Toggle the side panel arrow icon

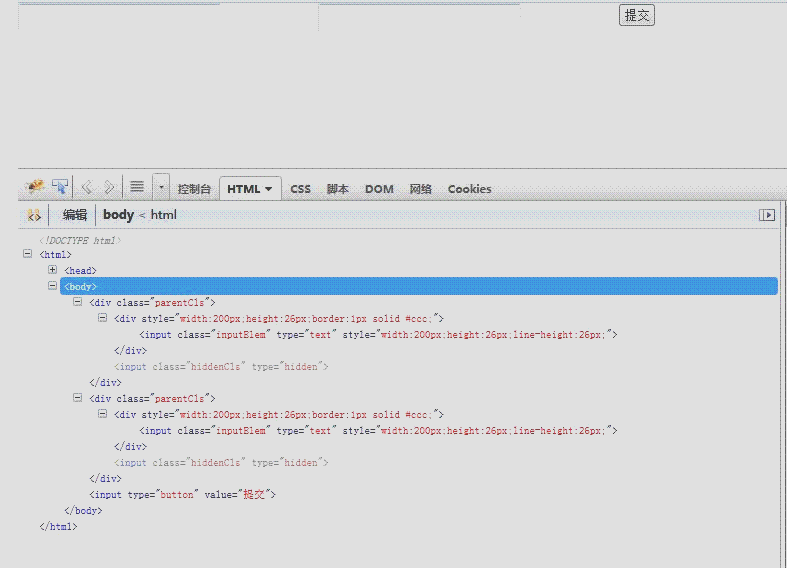coord(767,215)
